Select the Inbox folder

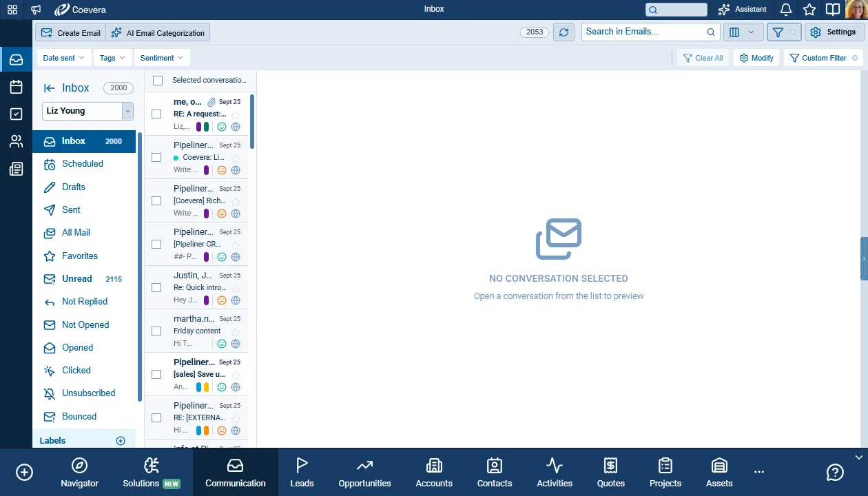point(84,141)
